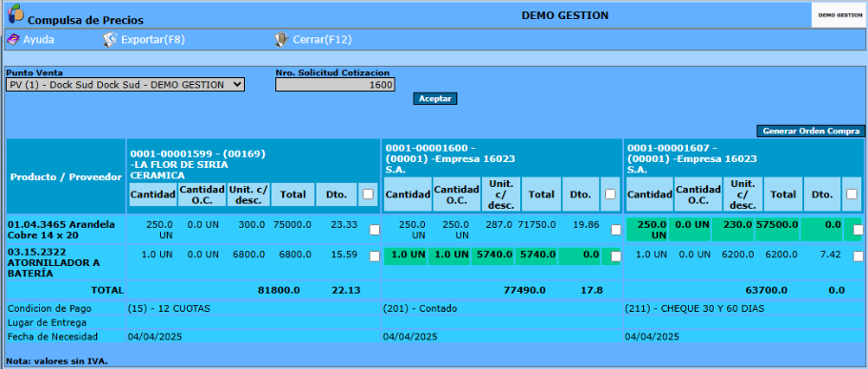868x369 pixels.
Task: Click the Aceptar button
Action: click(x=435, y=98)
